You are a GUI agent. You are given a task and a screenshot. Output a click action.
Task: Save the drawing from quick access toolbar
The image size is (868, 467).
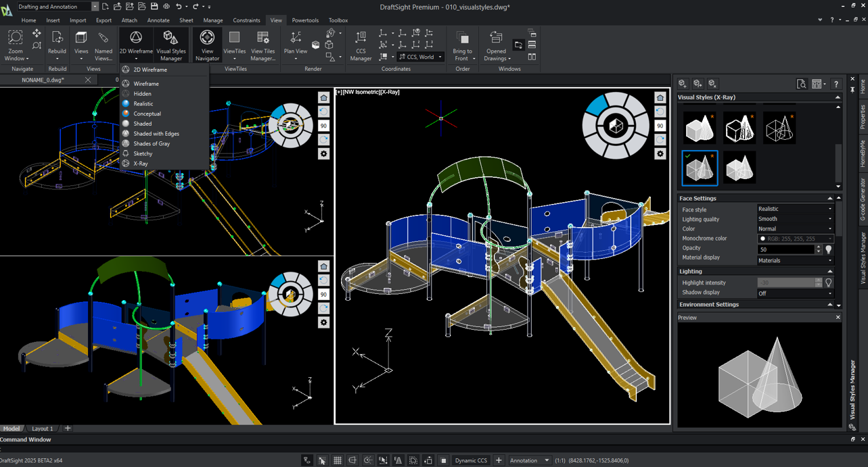tap(154, 6)
